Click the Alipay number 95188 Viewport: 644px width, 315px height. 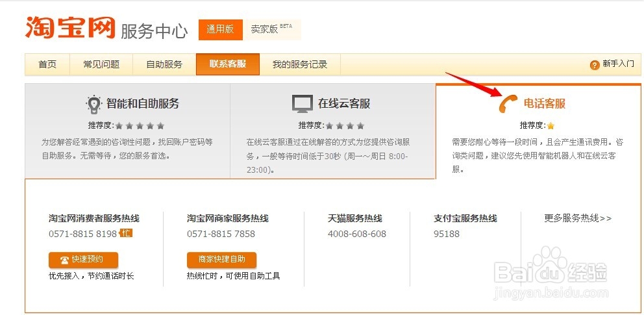tap(447, 234)
